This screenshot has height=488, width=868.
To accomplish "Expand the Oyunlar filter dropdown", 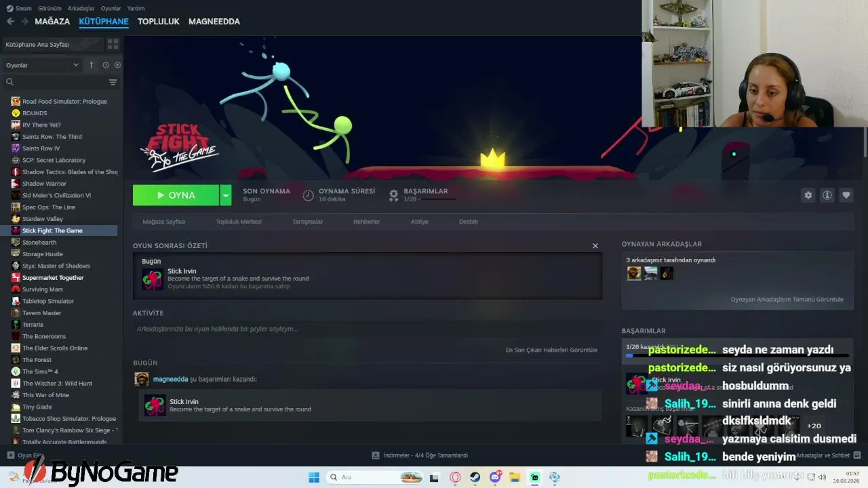I will coord(43,65).
